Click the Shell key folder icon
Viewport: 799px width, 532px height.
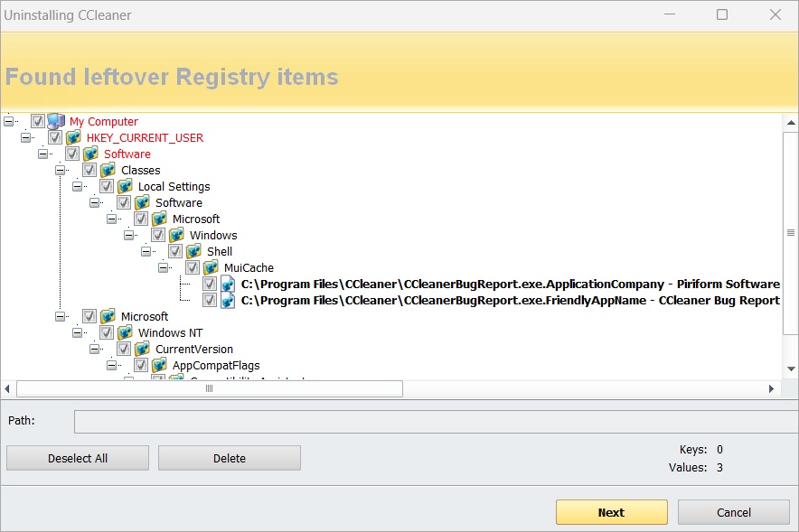tap(194, 251)
